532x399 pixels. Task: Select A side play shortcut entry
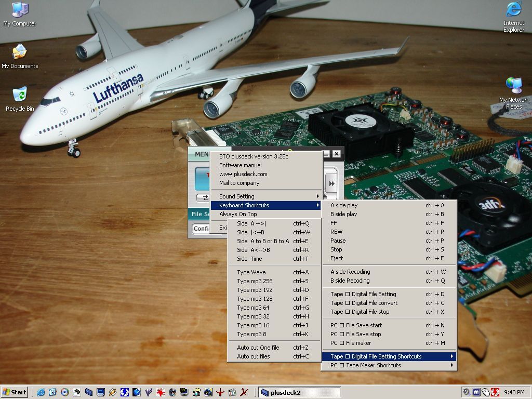click(x=389, y=205)
